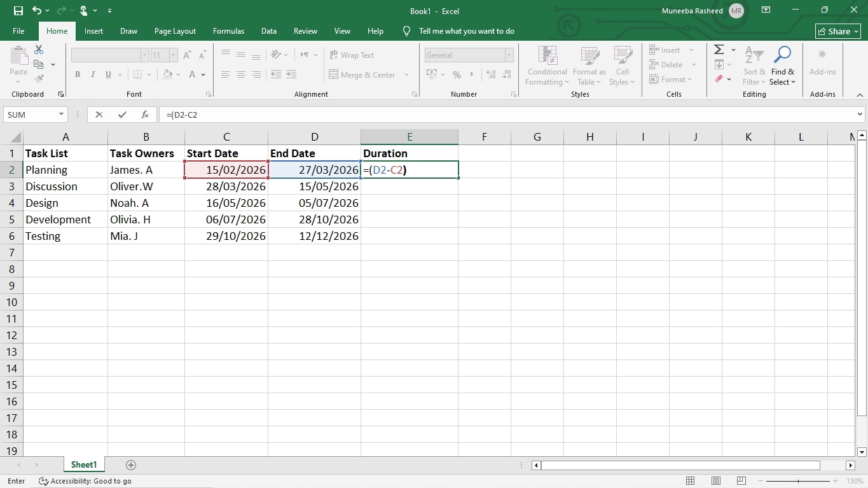Collapse the ribbon with the chevron arrow

pyautogui.click(x=860, y=94)
